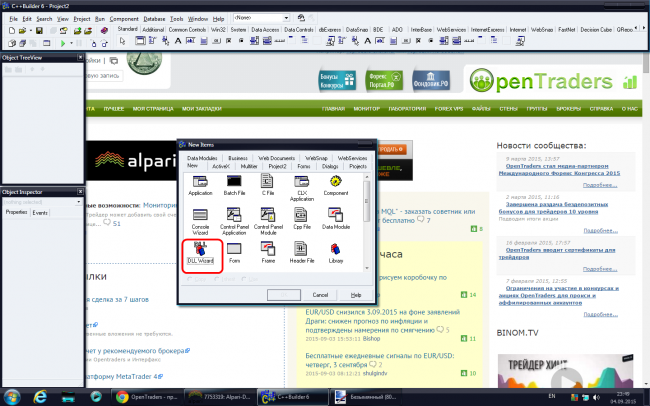This screenshot has height=406, width=650.
Task: Switch to the Events tab in Object Inspector
Action: tap(41, 212)
